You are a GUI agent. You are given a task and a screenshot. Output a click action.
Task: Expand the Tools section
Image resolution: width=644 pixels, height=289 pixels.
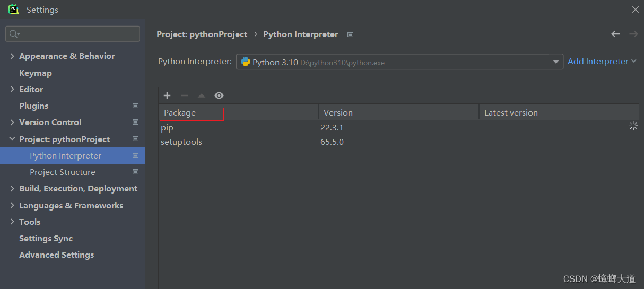[x=12, y=222]
